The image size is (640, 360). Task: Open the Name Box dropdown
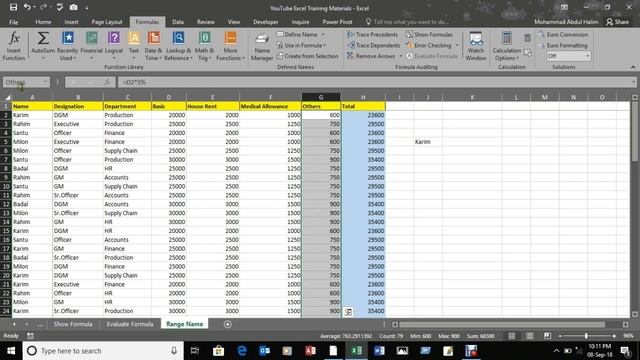pos(45,82)
